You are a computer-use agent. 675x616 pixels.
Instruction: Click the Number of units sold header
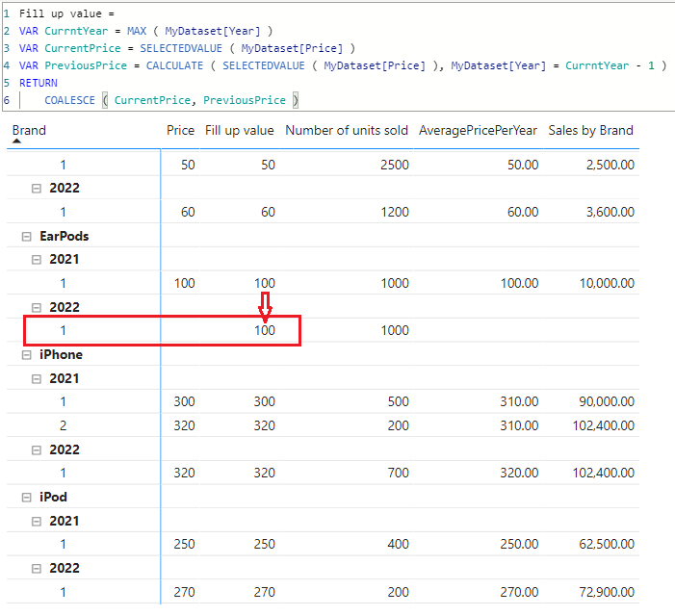point(347,130)
